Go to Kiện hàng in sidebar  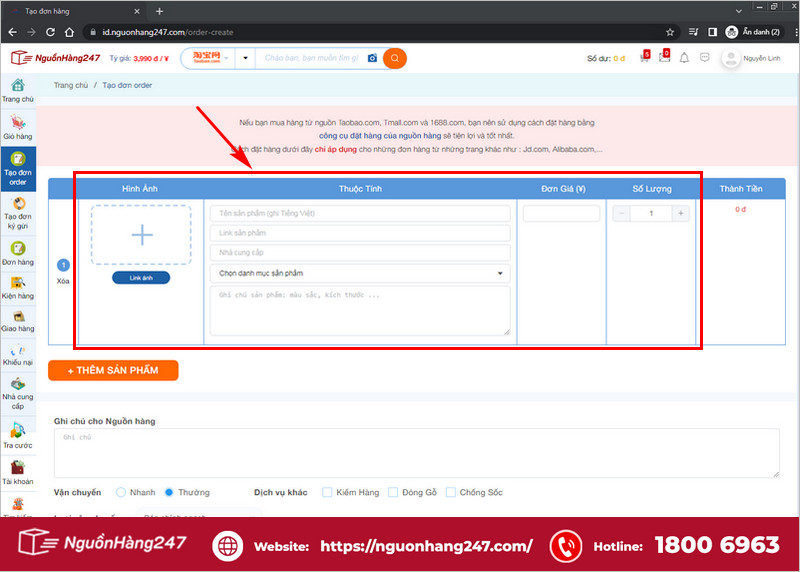coord(18,288)
